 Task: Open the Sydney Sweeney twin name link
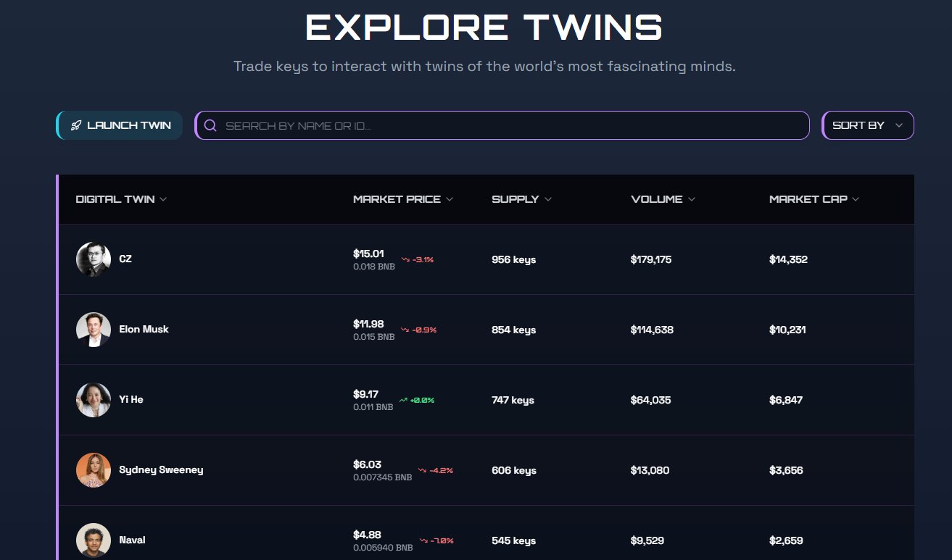tap(161, 470)
